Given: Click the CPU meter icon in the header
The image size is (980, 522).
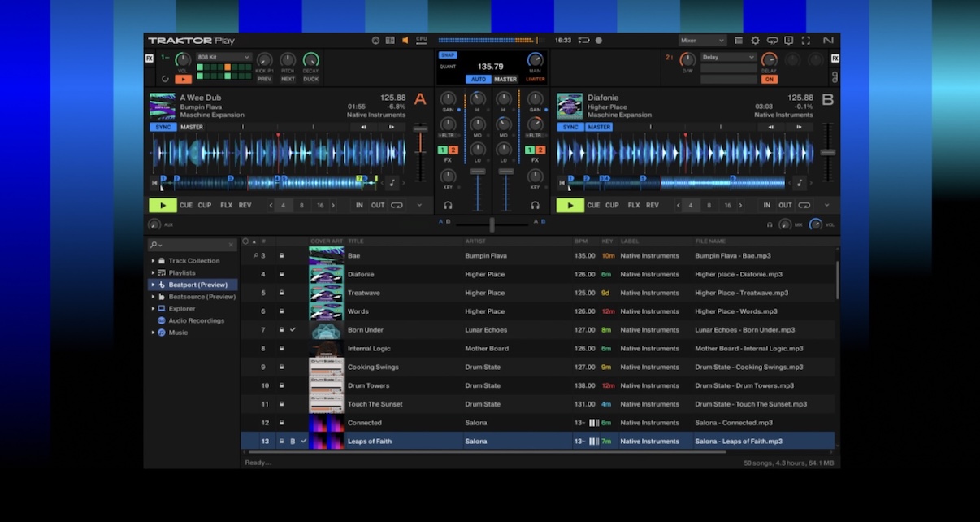Looking at the screenshot, I should point(420,40).
